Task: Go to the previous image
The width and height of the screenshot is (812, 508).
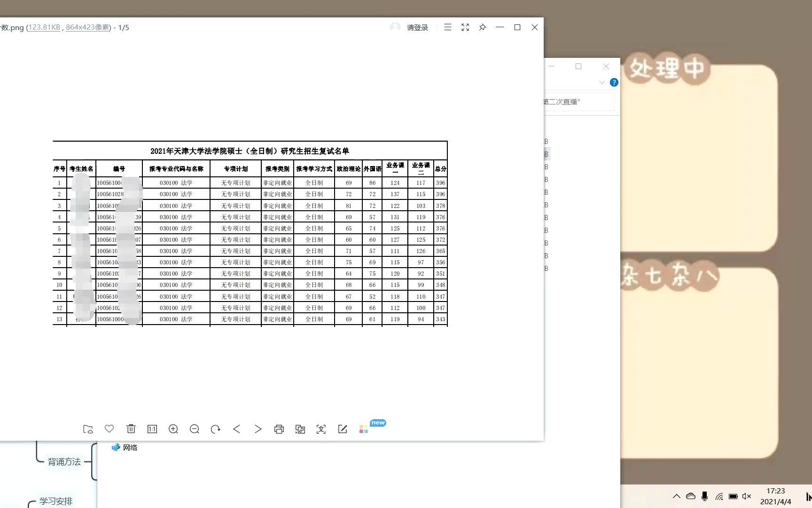Action: 237,429
